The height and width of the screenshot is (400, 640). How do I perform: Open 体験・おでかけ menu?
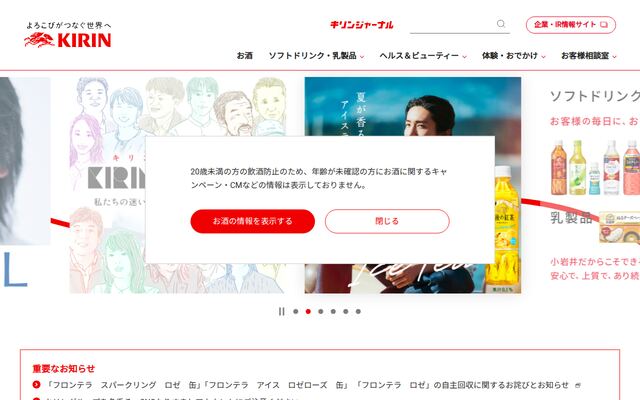coord(510,56)
